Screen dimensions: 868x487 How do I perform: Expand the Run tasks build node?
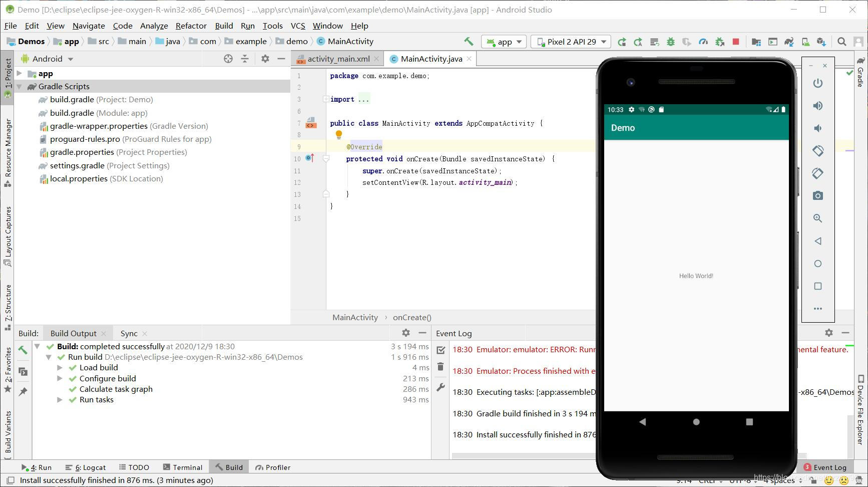(x=60, y=400)
